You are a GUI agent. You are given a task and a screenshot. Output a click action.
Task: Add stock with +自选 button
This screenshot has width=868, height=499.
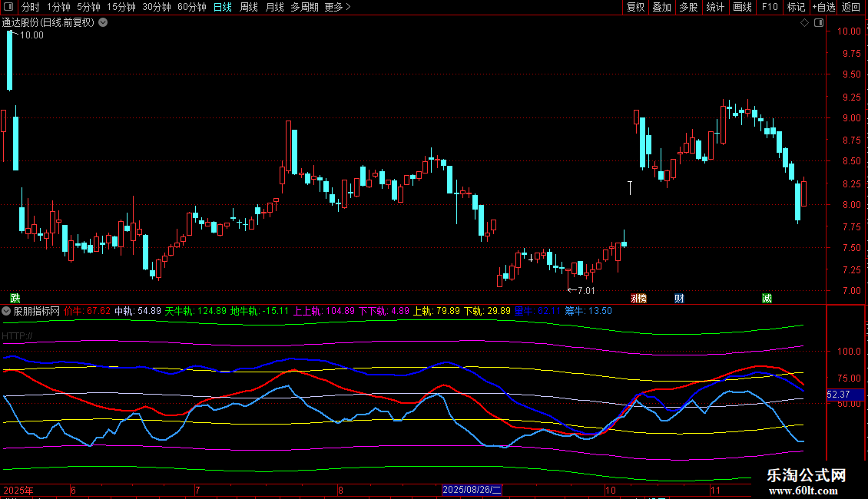point(823,8)
